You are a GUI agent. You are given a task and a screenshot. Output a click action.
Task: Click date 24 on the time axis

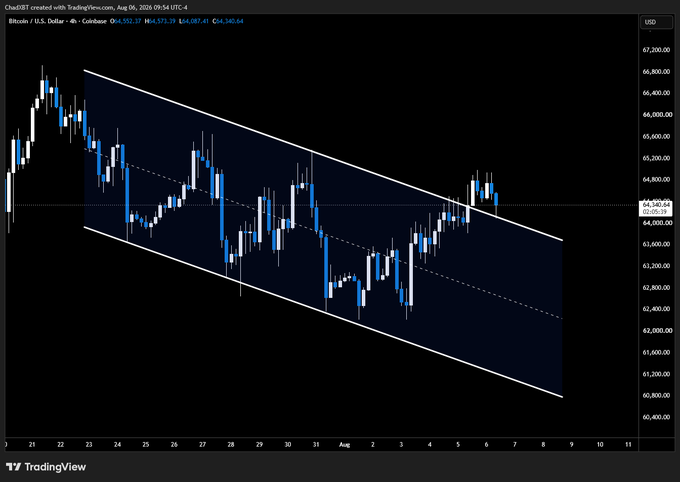pos(117,445)
